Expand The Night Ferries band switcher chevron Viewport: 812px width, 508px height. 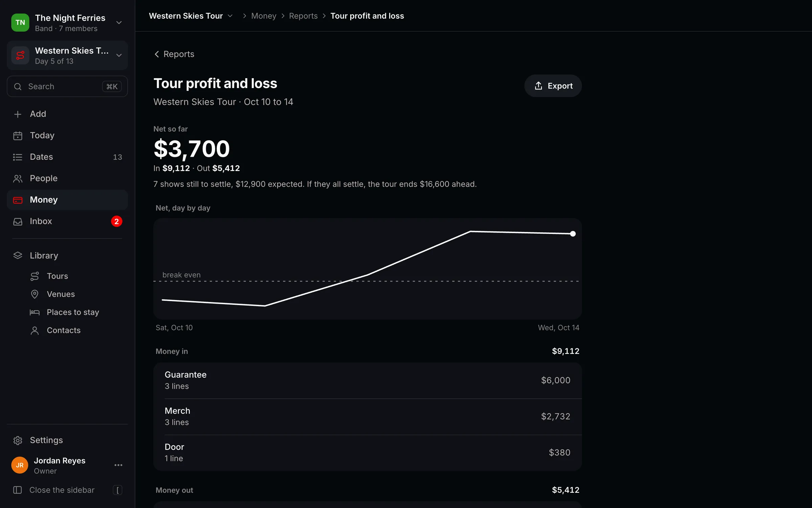119,23
